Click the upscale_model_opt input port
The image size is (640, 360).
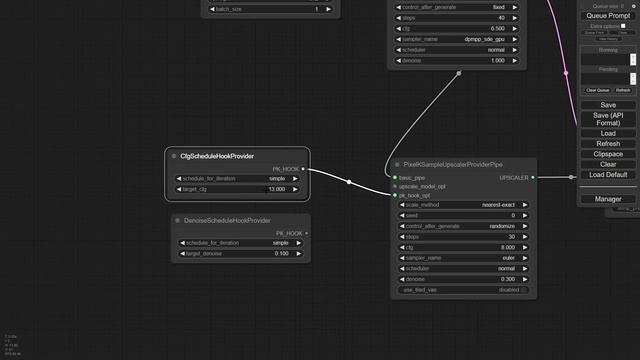pyautogui.click(x=395, y=187)
